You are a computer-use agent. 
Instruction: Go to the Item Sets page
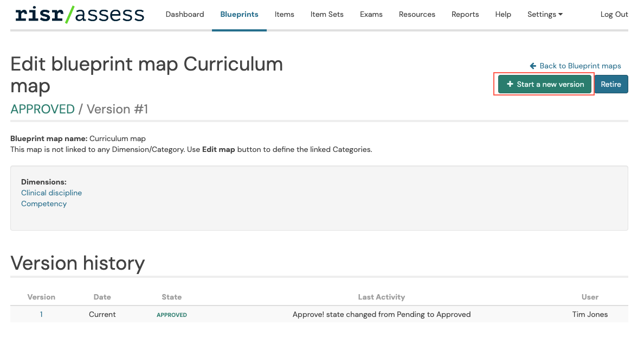[326, 14]
